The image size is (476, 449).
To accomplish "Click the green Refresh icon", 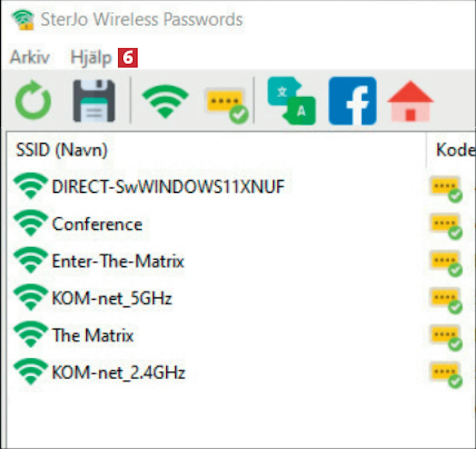I will pos(33,101).
